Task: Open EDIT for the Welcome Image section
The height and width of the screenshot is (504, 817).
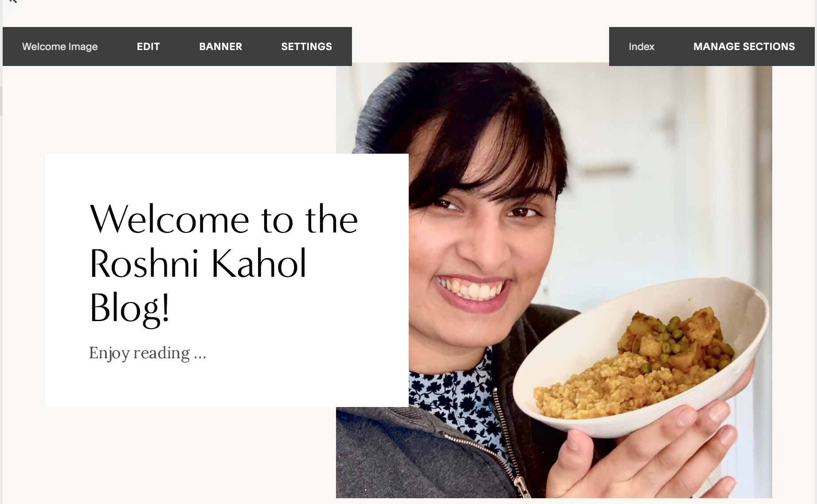Action: tap(148, 47)
